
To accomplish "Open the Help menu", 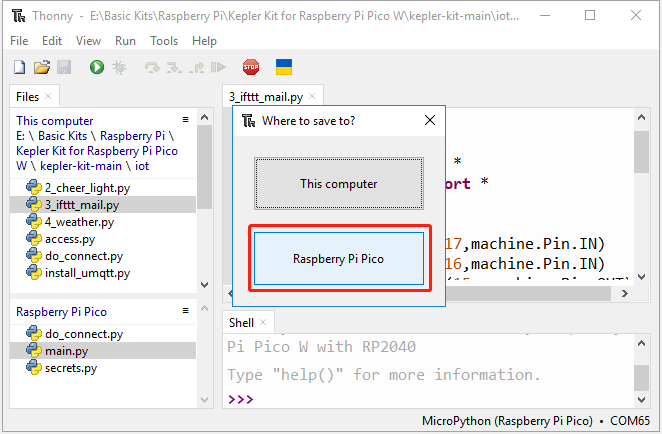I will click(204, 41).
